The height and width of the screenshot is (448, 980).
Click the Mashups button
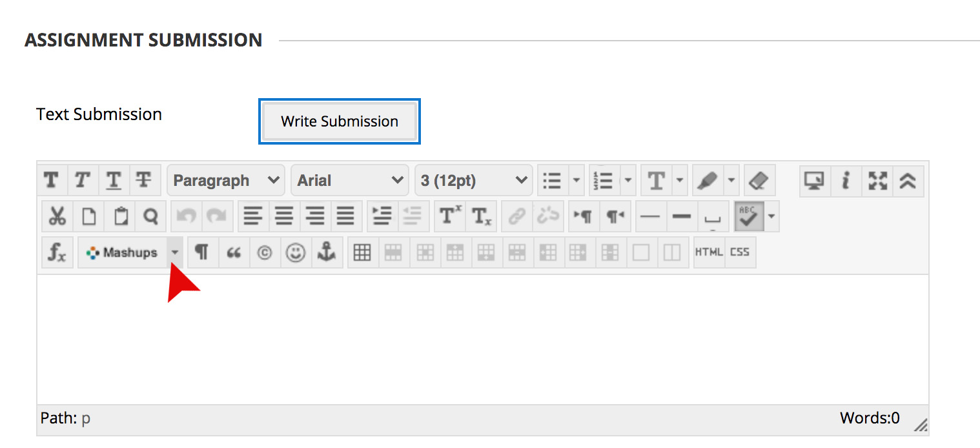[122, 252]
